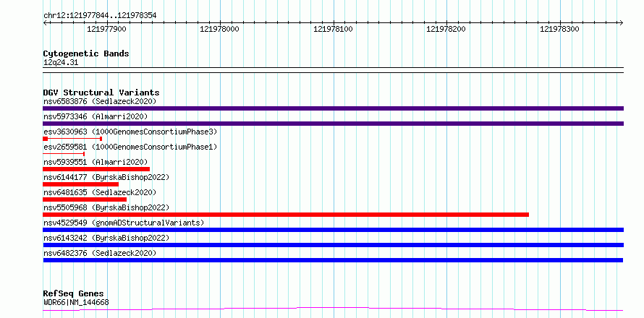Select variant label nsv6482376 (Sedlazeck2020)
The height and width of the screenshot is (318, 644).
click(x=100, y=253)
